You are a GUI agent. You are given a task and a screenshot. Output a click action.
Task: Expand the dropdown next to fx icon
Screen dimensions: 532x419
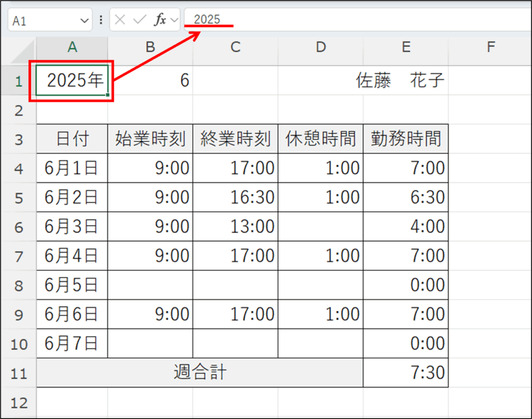(174, 20)
